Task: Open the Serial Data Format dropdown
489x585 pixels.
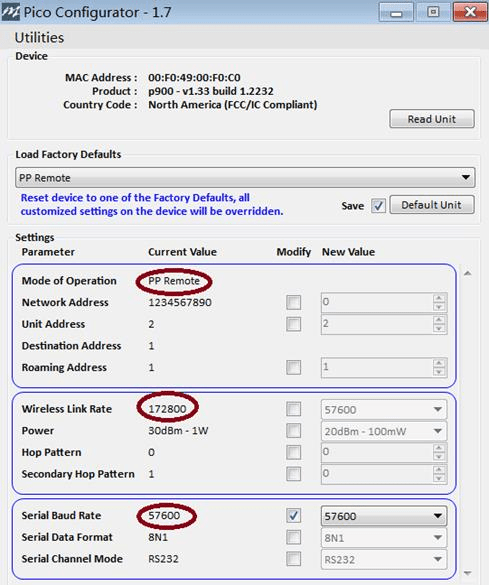Action: tap(383, 538)
